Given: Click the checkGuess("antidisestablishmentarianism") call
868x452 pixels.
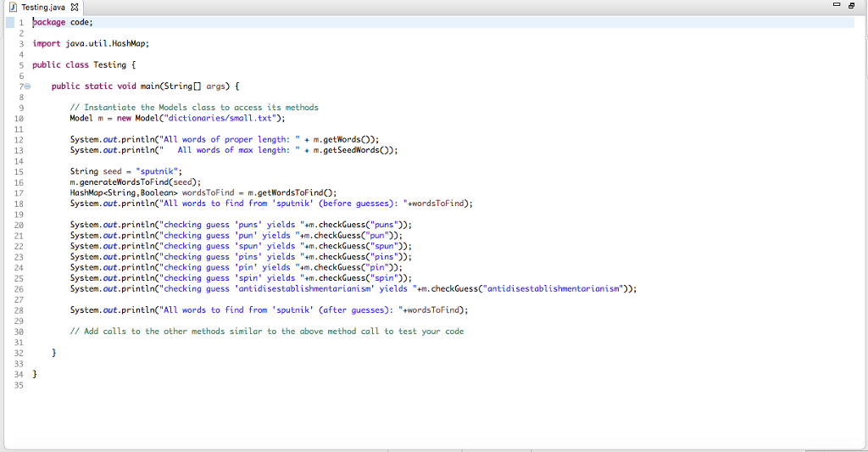Looking at the screenshot, I should click(529, 288).
